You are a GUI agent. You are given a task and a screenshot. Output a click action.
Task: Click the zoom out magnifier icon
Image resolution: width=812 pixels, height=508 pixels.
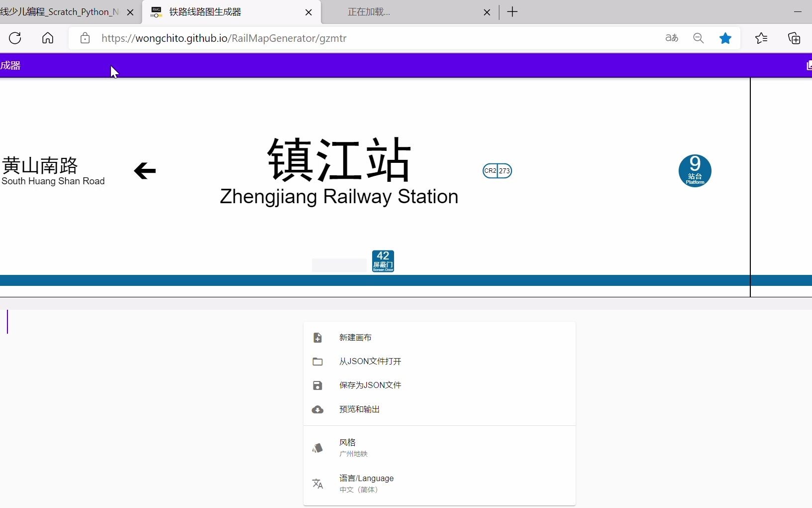point(699,38)
